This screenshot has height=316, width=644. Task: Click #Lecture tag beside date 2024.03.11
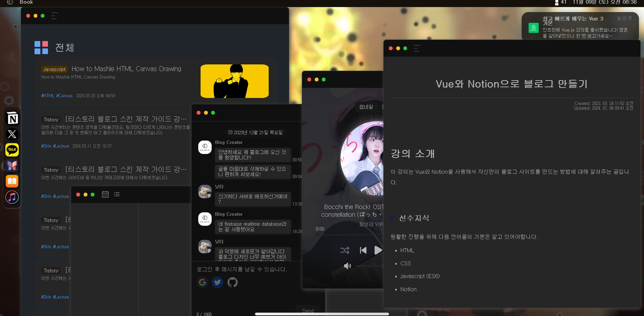[61, 146]
